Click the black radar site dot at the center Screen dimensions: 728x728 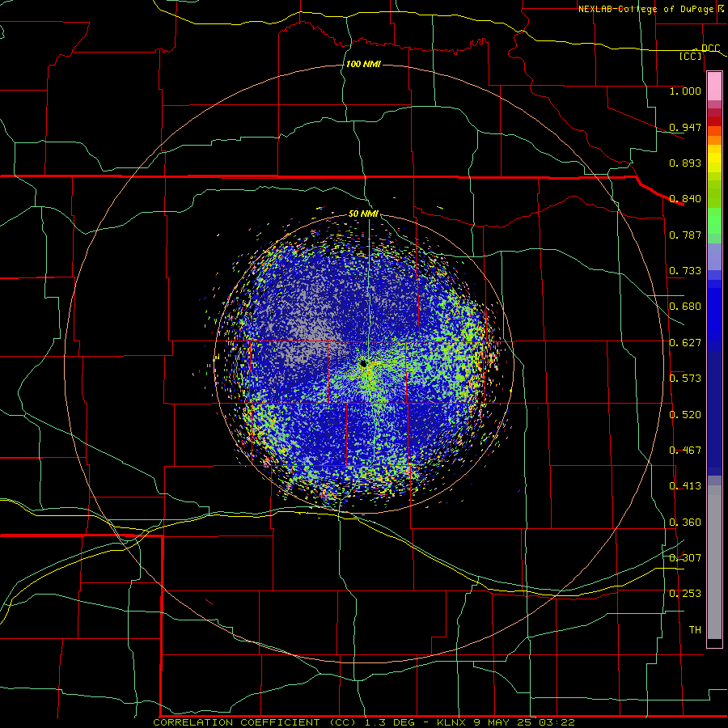[x=363, y=363]
